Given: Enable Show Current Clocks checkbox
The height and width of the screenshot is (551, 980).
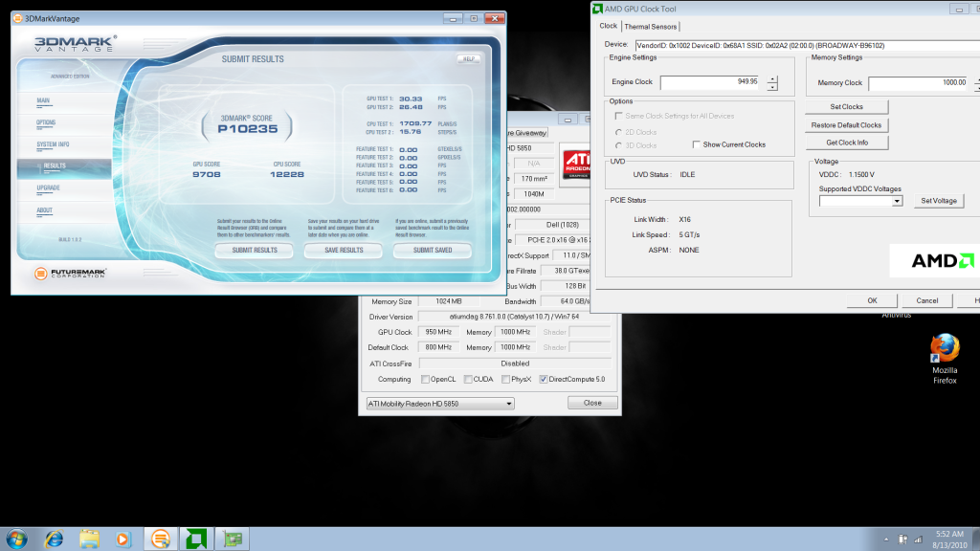Looking at the screenshot, I should tap(696, 144).
